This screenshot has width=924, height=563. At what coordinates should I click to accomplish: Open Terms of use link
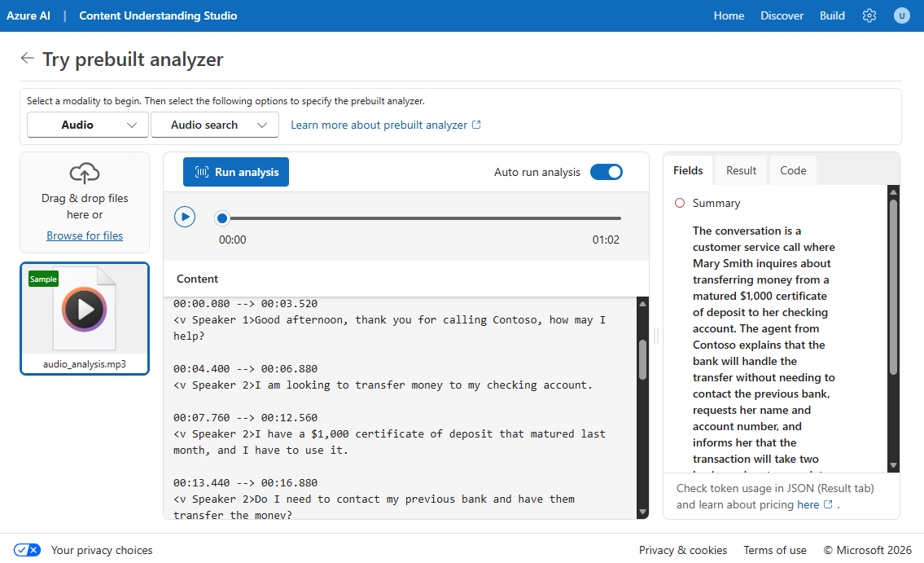point(775,550)
